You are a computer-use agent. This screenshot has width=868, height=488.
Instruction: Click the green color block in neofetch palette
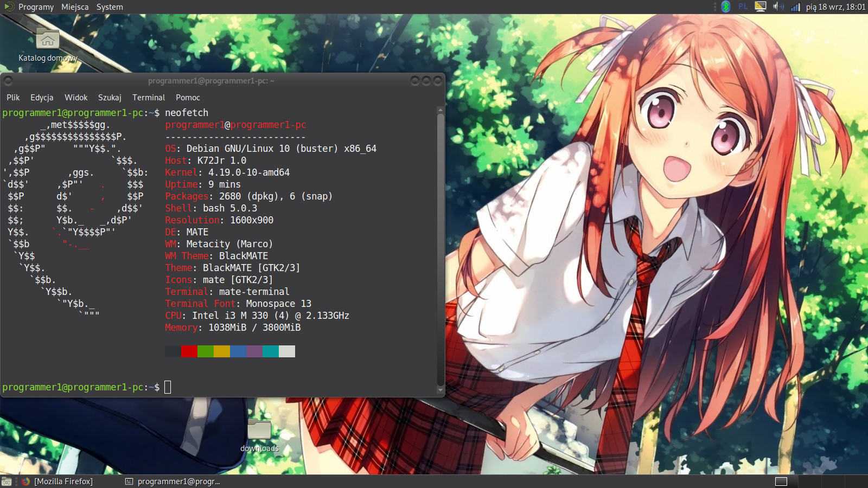(x=206, y=351)
